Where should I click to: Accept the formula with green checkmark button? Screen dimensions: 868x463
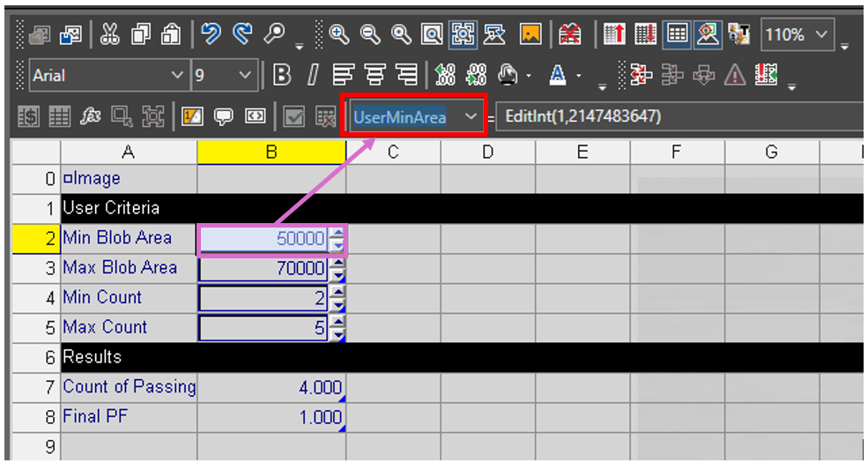pyautogui.click(x=293, y=116)
